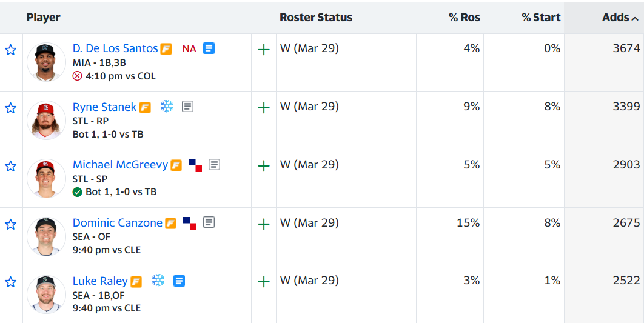Add D. De Los Santos with plus icon
Viewport: 644px width, 323px height.
coord(264,50)
